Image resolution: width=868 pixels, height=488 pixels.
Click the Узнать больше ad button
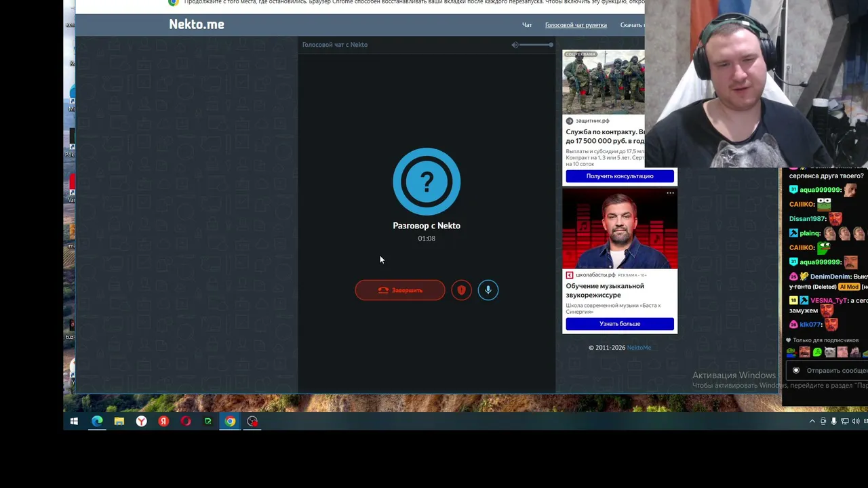[620, 324]
